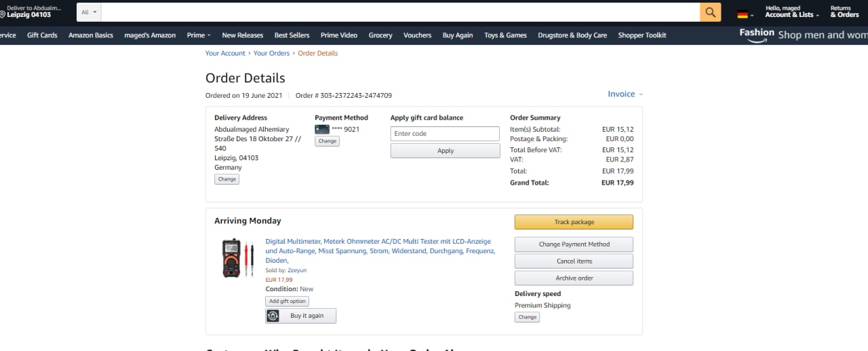Open New Releases in navigation bar
This screenshot has height=351, width=868.
[242, 35]
